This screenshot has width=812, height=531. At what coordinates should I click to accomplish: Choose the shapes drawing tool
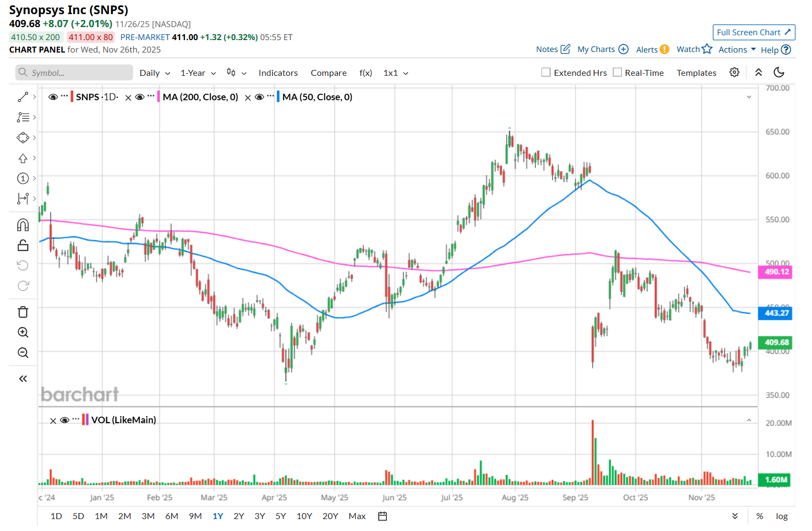(23, 138)
